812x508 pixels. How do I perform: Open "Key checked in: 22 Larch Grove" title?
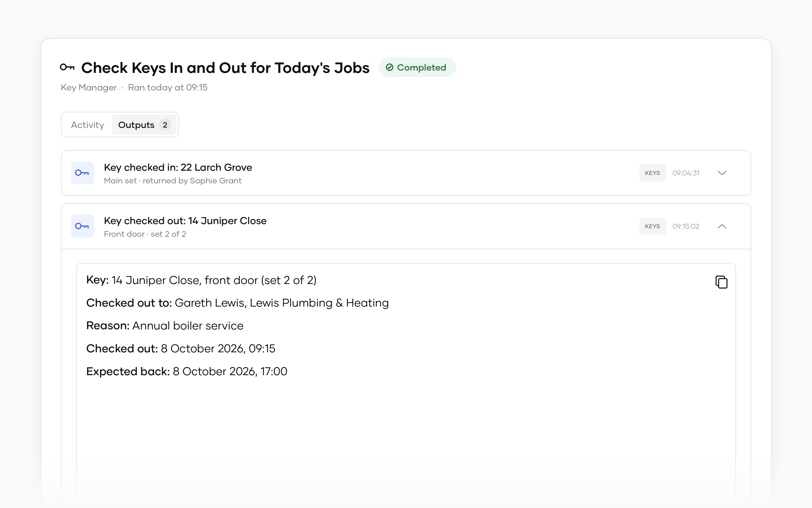click(x=178, y=167)
